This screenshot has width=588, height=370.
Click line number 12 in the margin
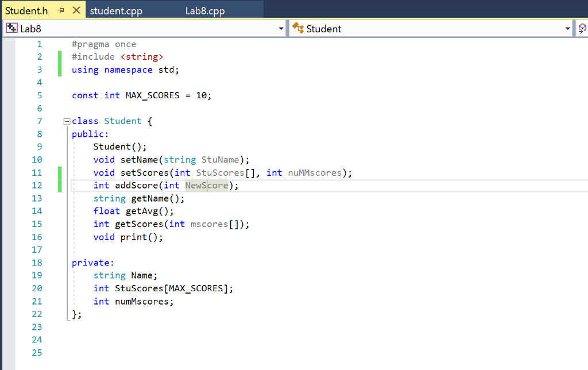click(37, 185)
